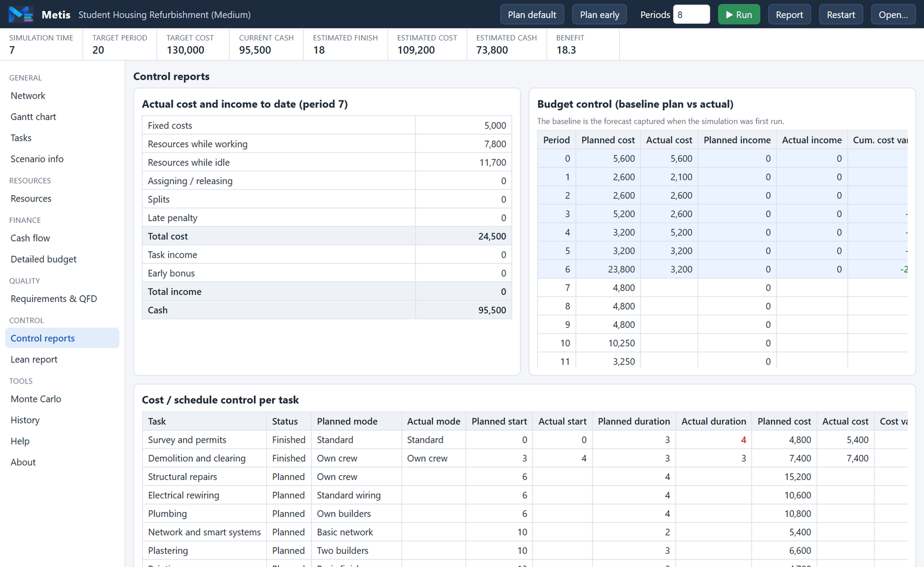
Task: Click the Plan early button
Action: point(599,14)
